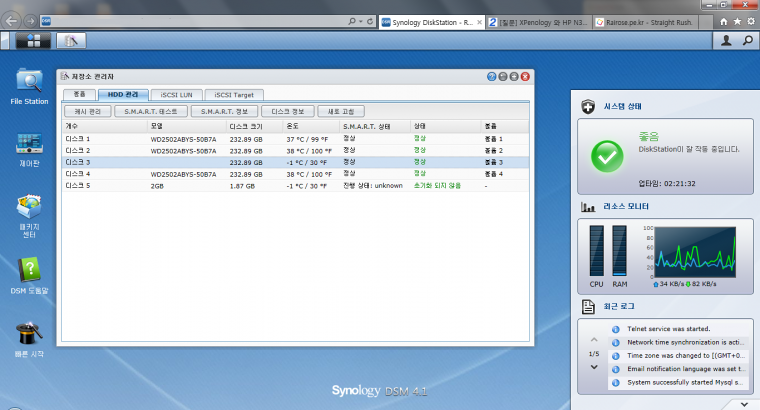Select the HDD 관리 tab
This screenshot has height=410, width=760.
[x=123, y=95]
